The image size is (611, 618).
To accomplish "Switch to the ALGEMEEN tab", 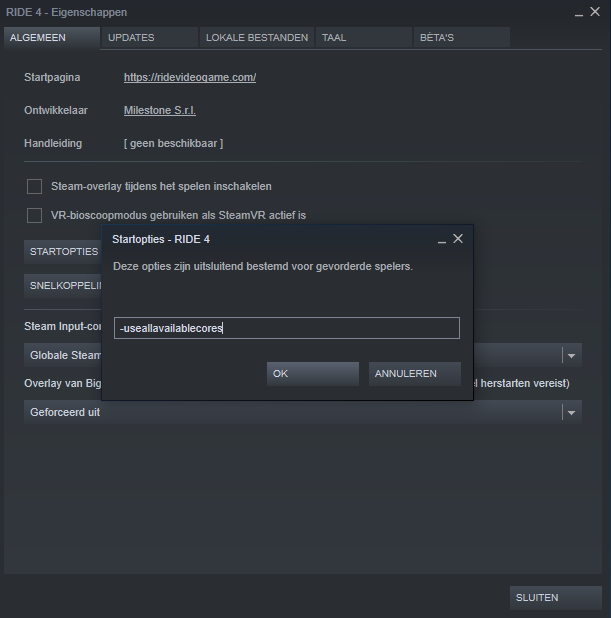I will 52,38.
